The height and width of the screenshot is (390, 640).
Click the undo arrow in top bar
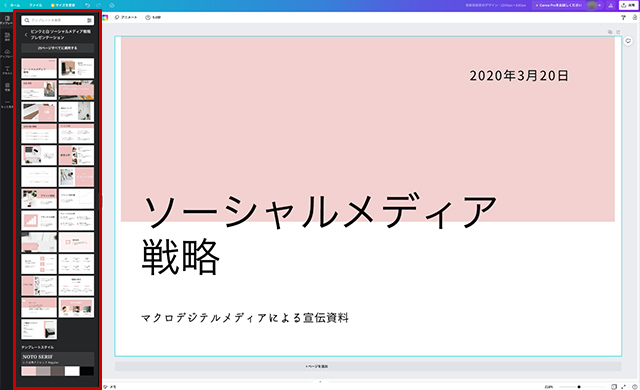pos(87,5)
